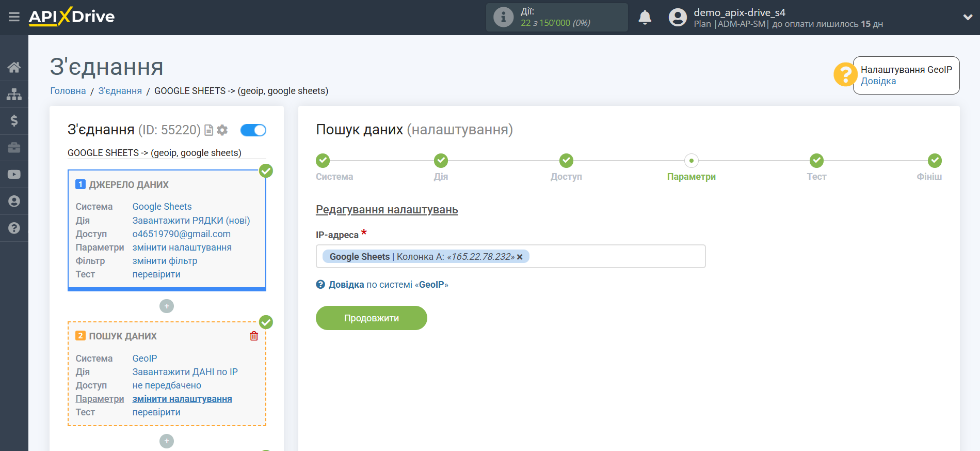Go to the Фініш step
Screen dimensions: 980x451
[935, 161]
